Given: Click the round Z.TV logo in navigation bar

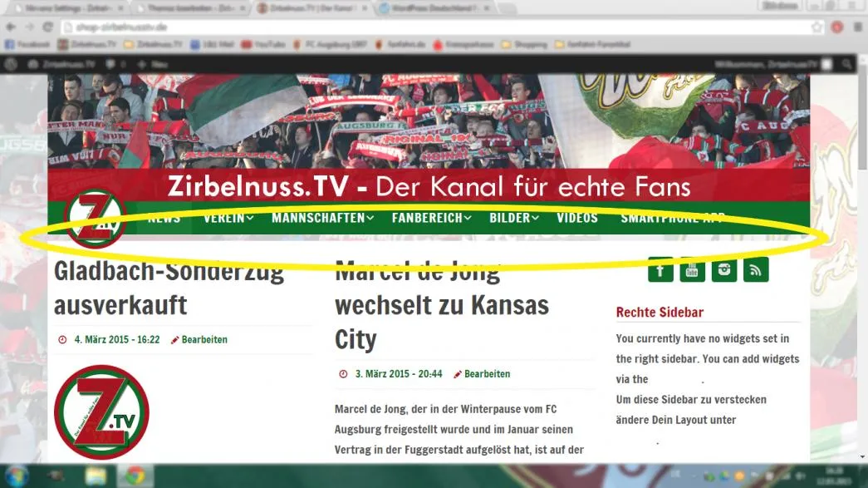Looking at the screenshot, I should pos(96,219).
